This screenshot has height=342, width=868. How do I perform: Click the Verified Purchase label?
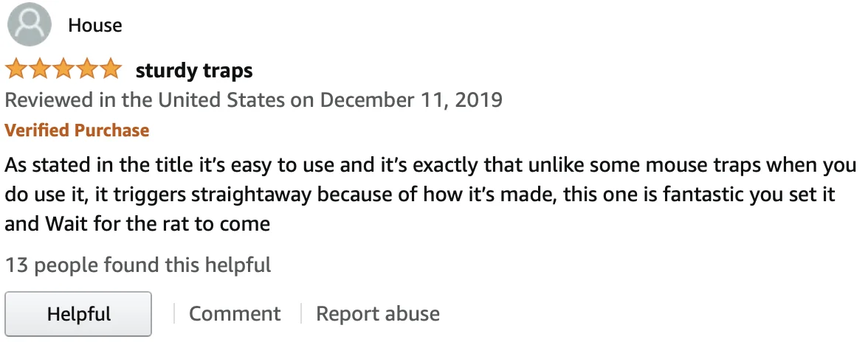click(77, 130)
